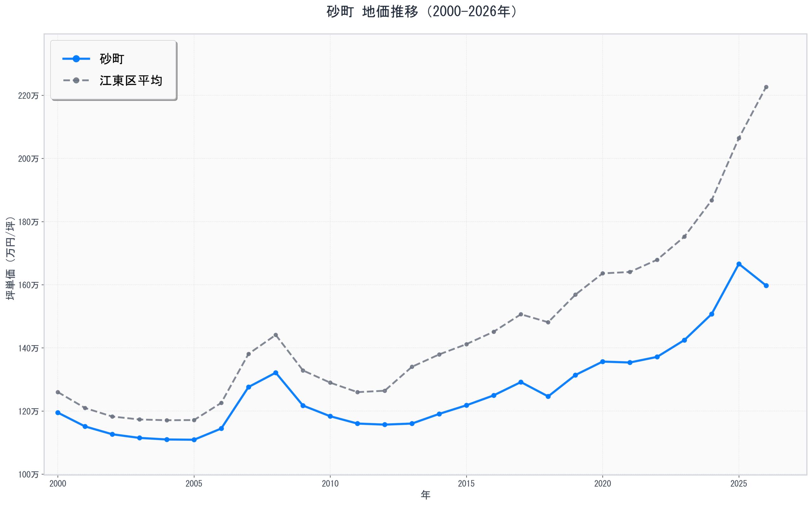Click the 江東区平均 first point at 2000

click(x=58, y=392)
